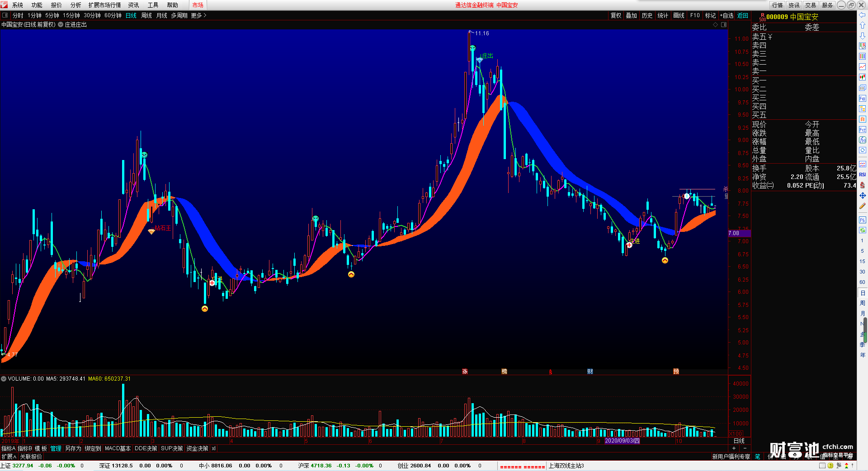Click the red dollar sign sidebar icon

pos(862,185)
